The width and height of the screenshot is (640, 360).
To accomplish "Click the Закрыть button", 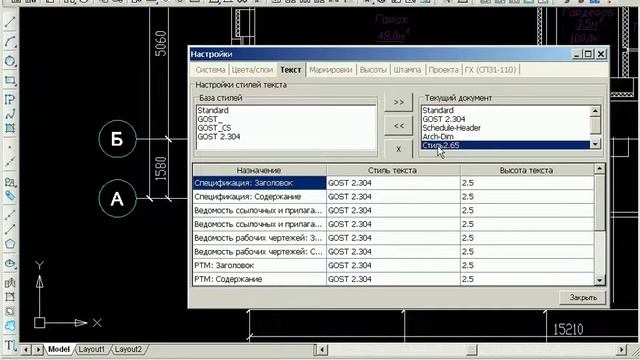I will [583, 298].
